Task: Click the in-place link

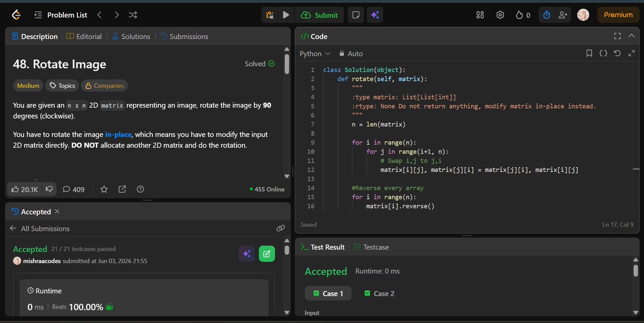Action: [x=119, y=134]
